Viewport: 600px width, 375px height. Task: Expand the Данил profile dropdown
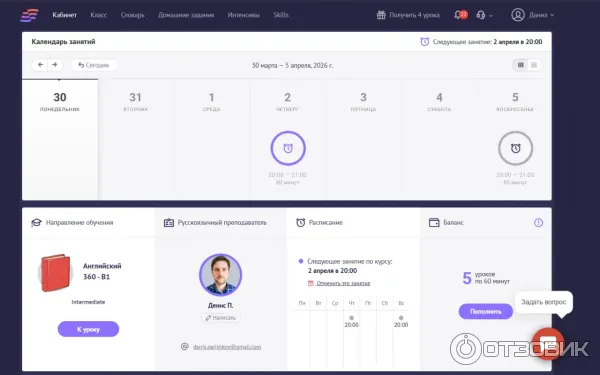[x=541, y=15]
